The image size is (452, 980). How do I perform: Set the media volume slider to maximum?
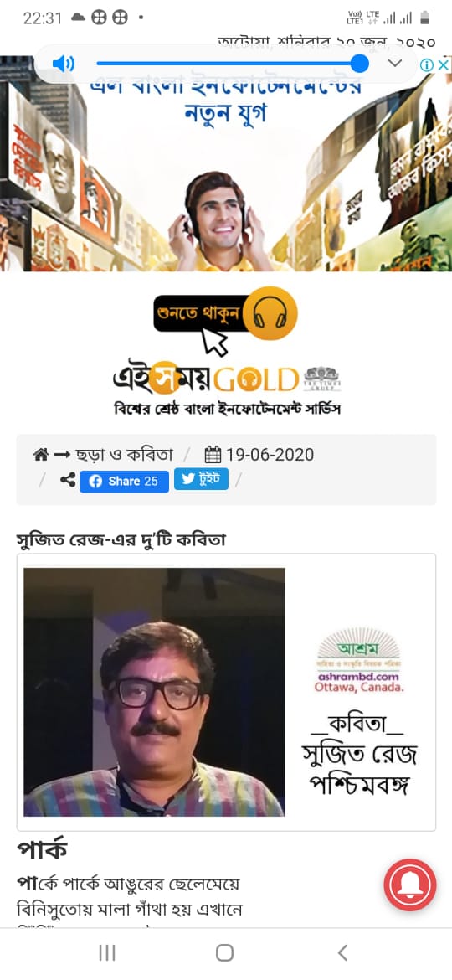pos(359,64)
